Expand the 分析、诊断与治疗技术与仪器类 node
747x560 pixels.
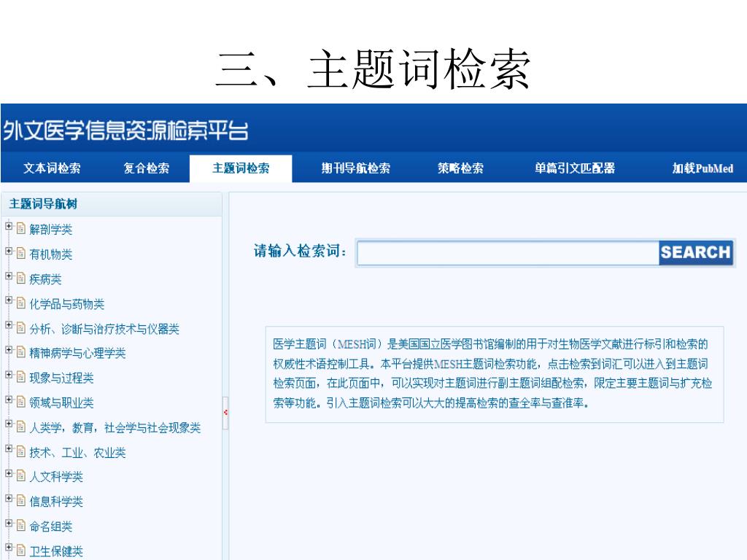(x=9, y=325)
